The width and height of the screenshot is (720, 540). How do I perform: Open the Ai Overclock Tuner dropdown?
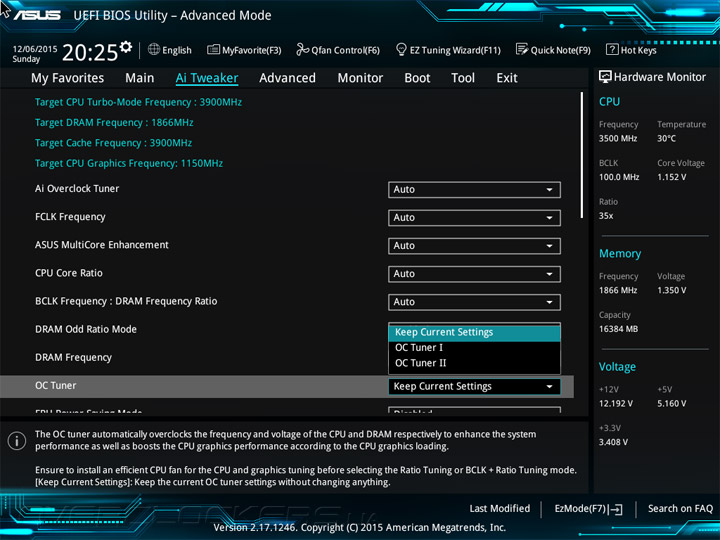pyautogui.click(x=474, y=190)
